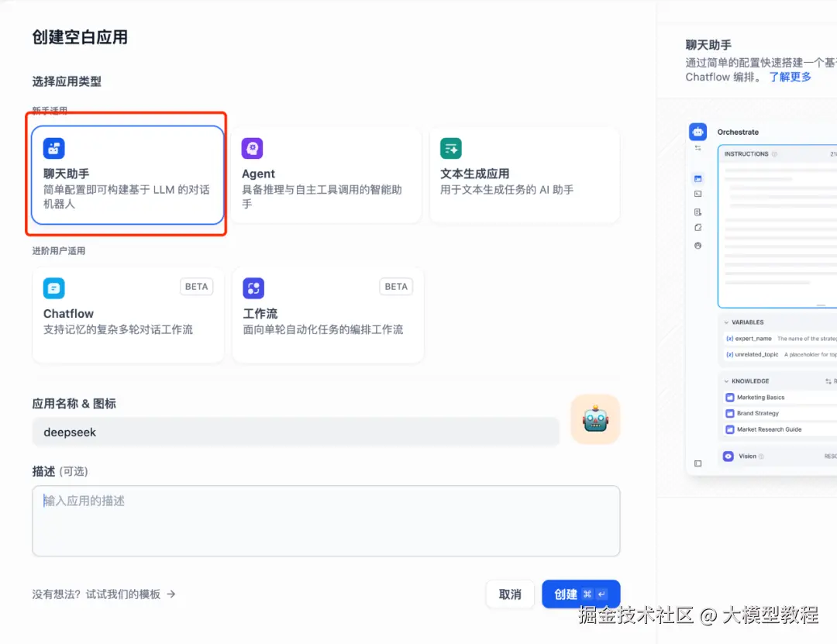Click the Marketing Basics knowledge icon
The height and width of the screenshot is (644, 837).
728,396
